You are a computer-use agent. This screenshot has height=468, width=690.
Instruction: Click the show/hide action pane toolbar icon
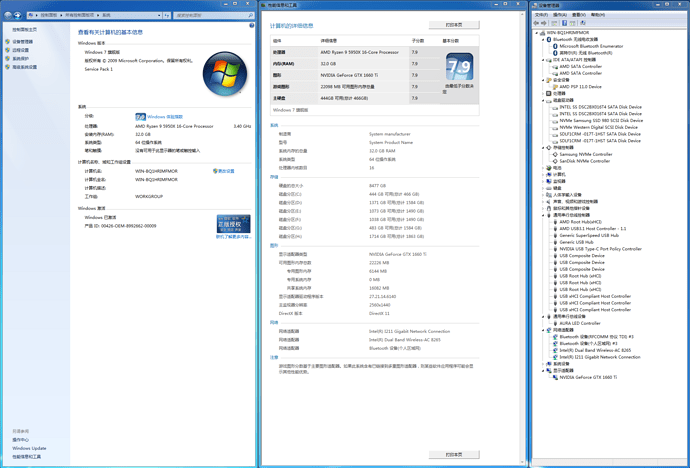tap(573, 23)
